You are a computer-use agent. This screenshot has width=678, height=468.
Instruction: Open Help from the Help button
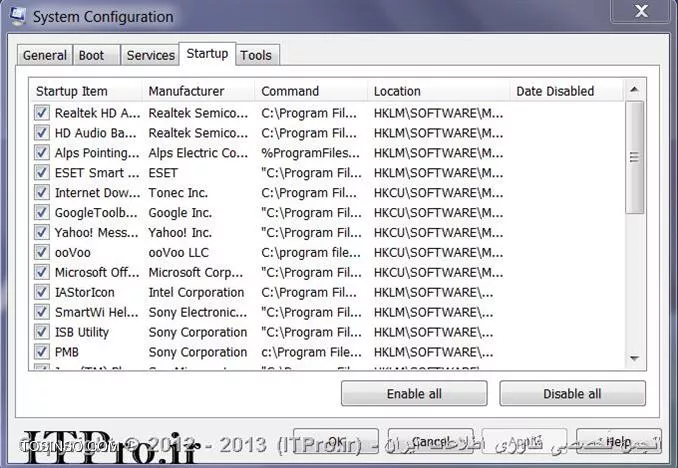(619, 442)
